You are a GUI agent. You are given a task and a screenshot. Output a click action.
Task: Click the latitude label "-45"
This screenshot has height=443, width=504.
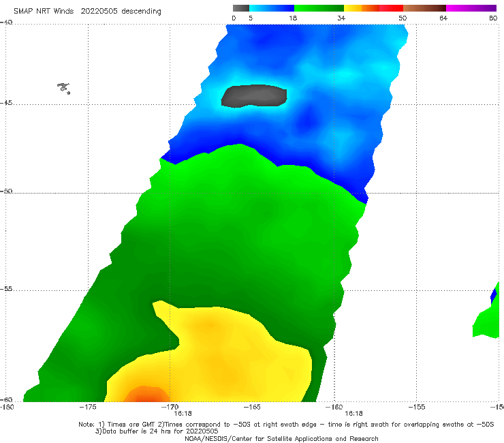click(6, 103)
